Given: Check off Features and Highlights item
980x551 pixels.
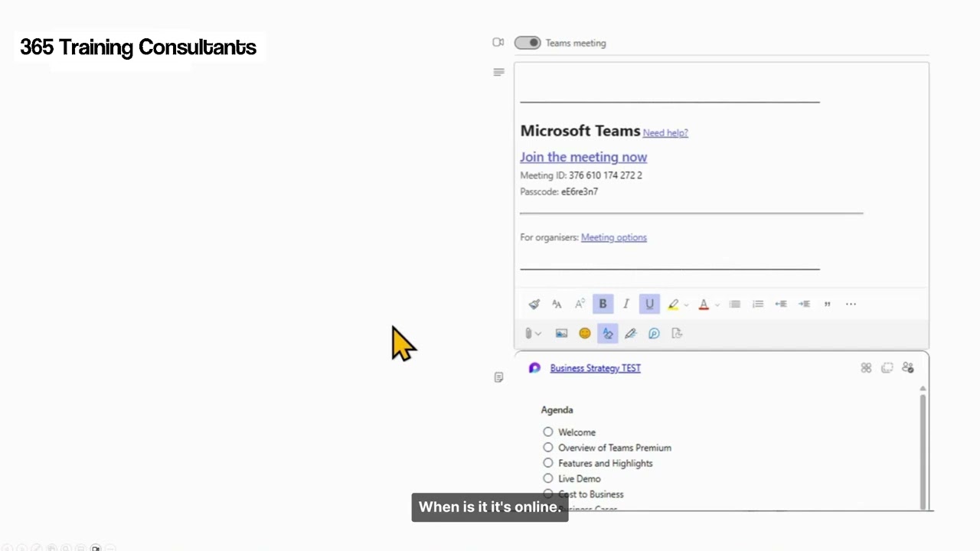Looking at the screenshot, I should (x=548, y=462).
